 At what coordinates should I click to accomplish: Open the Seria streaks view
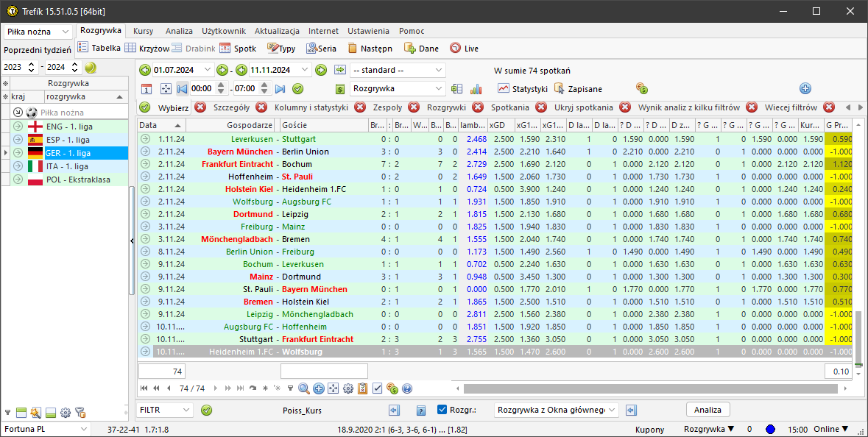[321, 49]
